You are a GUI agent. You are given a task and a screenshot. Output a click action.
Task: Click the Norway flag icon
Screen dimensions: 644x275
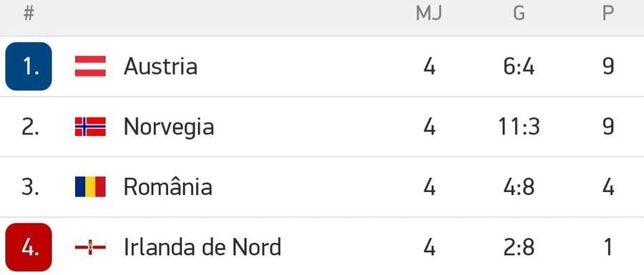[90, 127]
